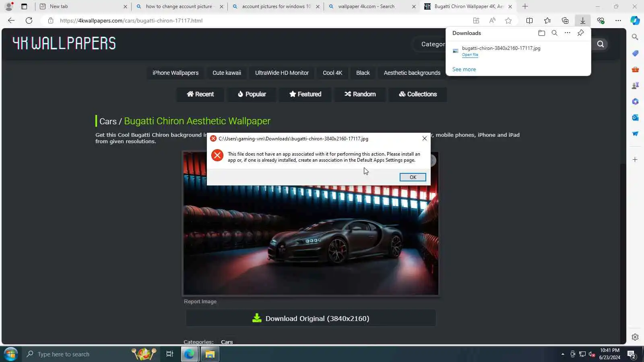Screen dimensions: 644x362
Task: Click Download Original (3840x2160) button
Action: [311, 319]
